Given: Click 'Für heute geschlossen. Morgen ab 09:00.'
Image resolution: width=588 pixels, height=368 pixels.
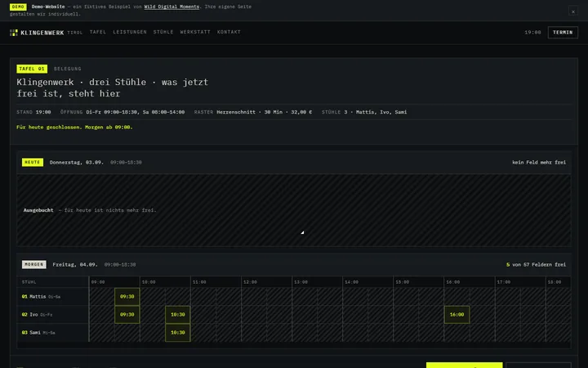Looking at the screenshot, I should click(x=74, y=128).
